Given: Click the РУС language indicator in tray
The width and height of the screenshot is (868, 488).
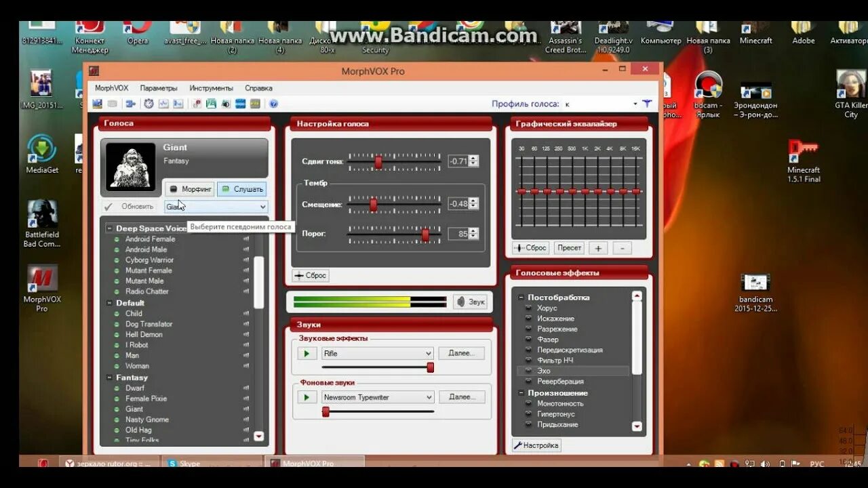Looking at the screenshot, I should point(817,464).
